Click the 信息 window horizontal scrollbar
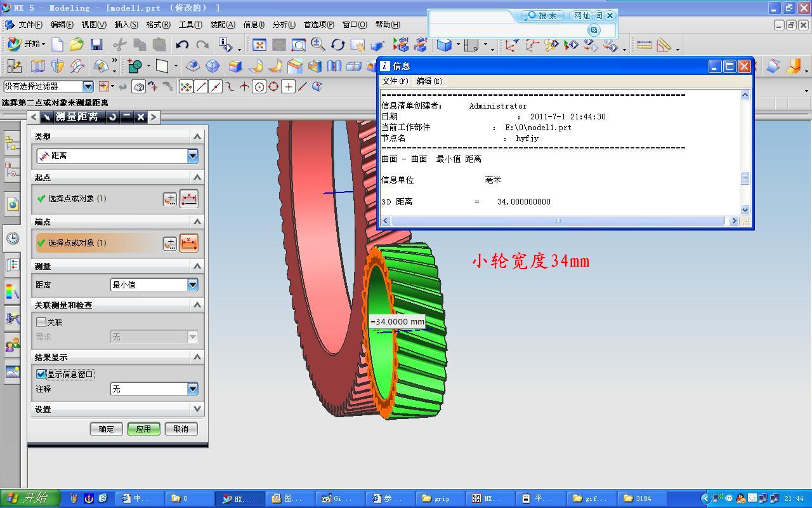 click(558, 221)
